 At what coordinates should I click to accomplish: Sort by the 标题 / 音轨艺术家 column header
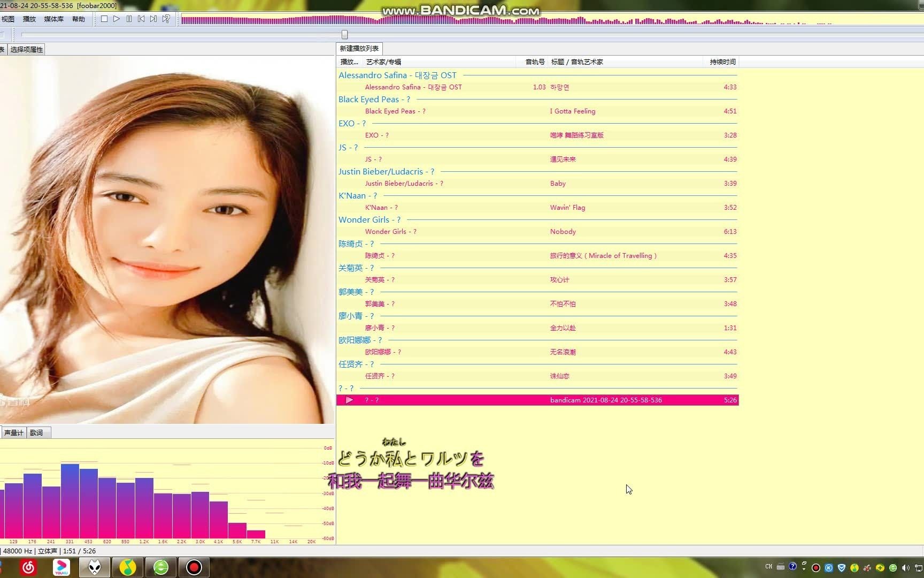[x=625, y=62]
